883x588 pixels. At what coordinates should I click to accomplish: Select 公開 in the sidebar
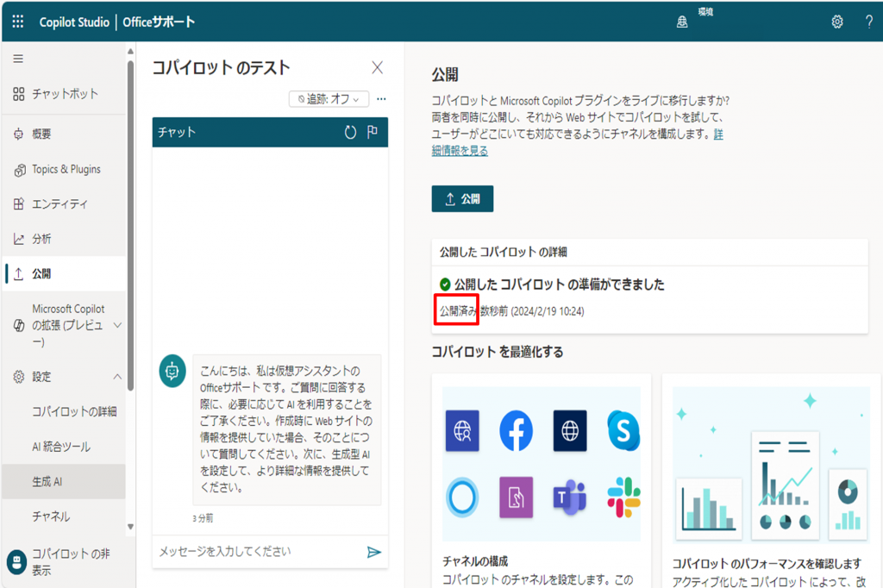(x=64, y=273)
